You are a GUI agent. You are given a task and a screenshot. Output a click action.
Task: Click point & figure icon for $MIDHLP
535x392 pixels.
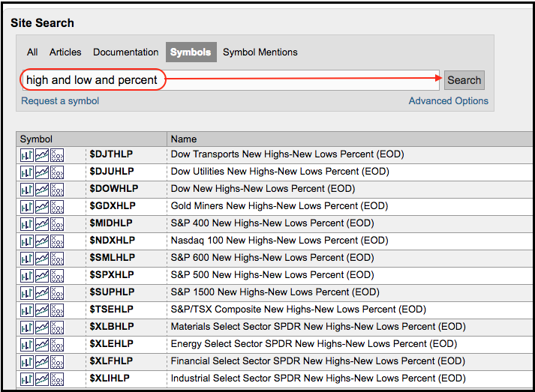pos(57,223)
